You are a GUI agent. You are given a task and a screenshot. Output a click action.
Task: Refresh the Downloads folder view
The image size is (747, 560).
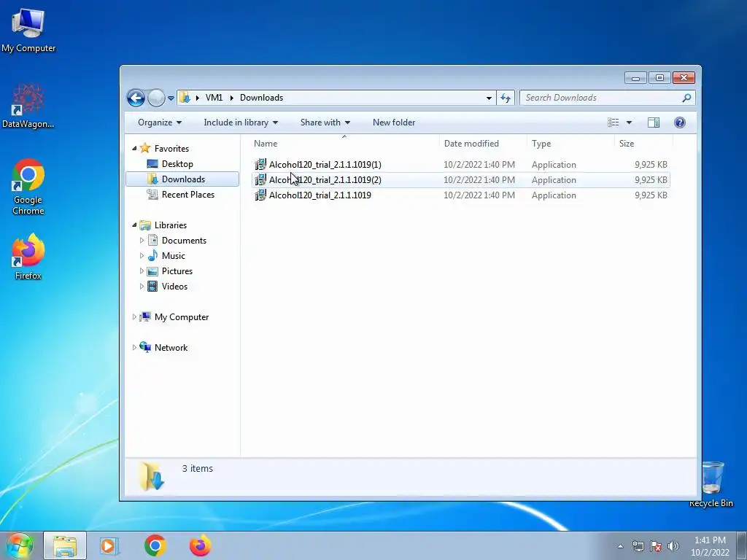click(x=505, y=98)
